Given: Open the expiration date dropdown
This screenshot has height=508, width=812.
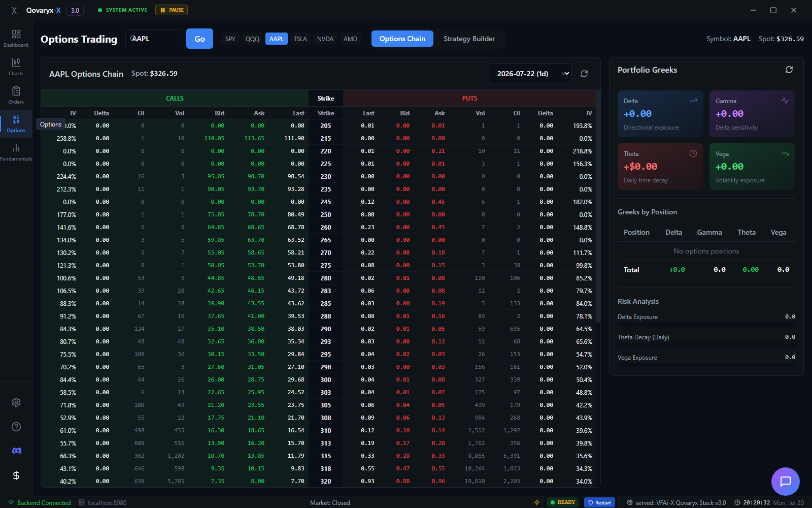Looking at the screenshot, I should click(530, 74).
